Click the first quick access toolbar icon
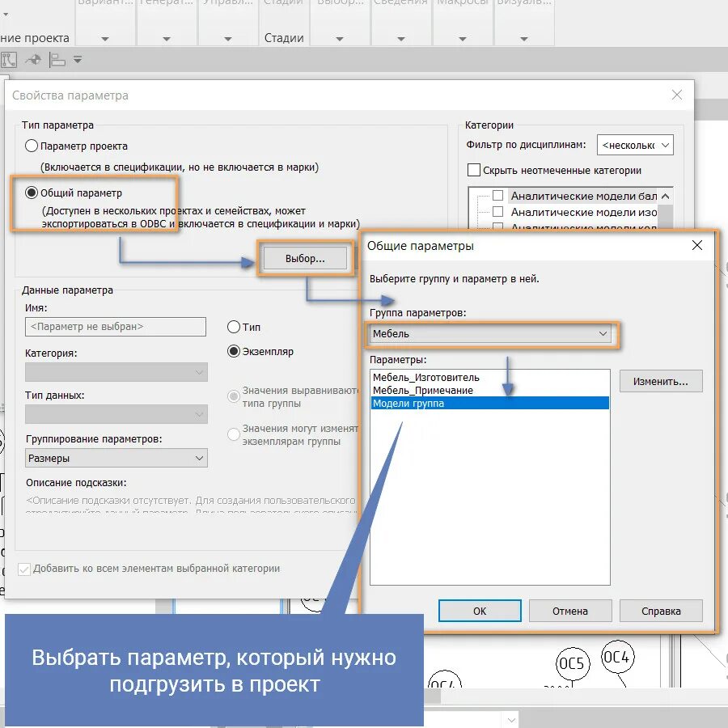728x728 pixels. [x=9, y=60]
